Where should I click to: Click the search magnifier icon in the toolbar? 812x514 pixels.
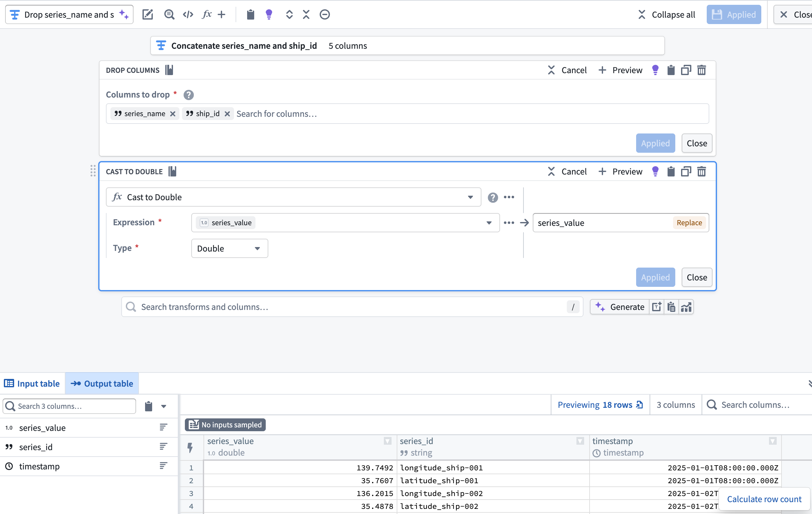(169, 14)
